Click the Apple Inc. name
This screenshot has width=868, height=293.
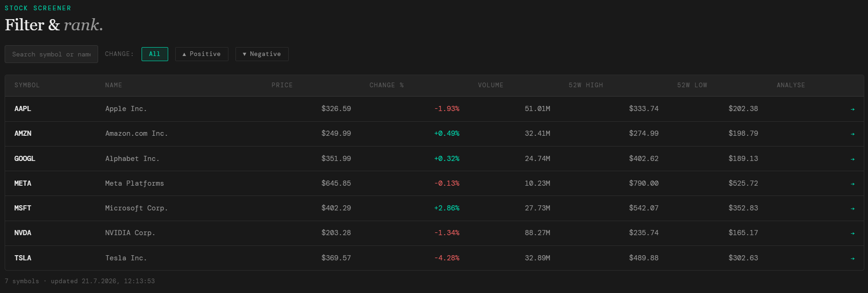(126, 109)
